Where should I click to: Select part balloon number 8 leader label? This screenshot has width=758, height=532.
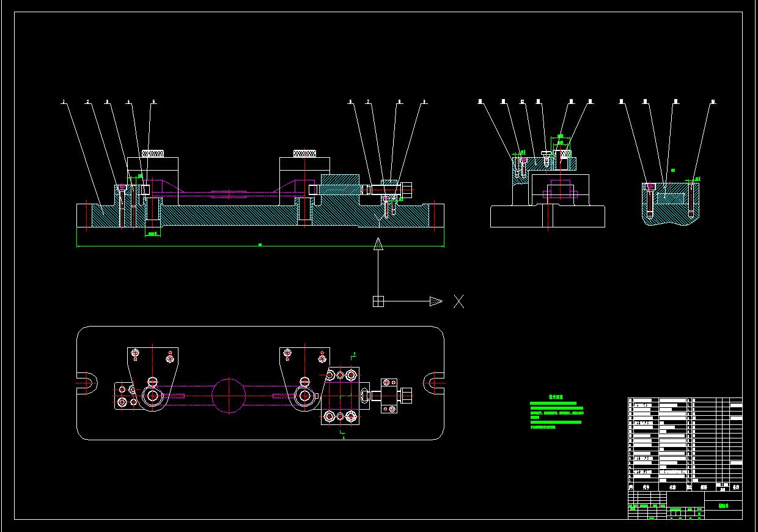tap(399, 102)
